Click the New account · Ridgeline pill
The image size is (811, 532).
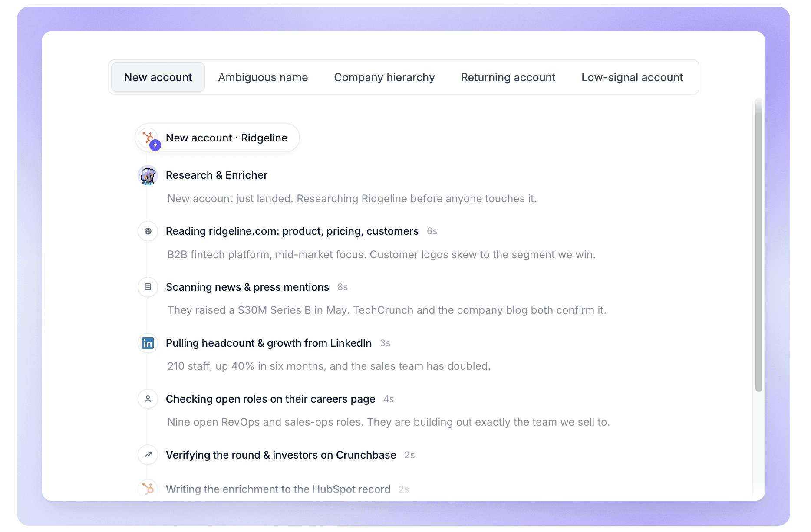tap(217, 138)
